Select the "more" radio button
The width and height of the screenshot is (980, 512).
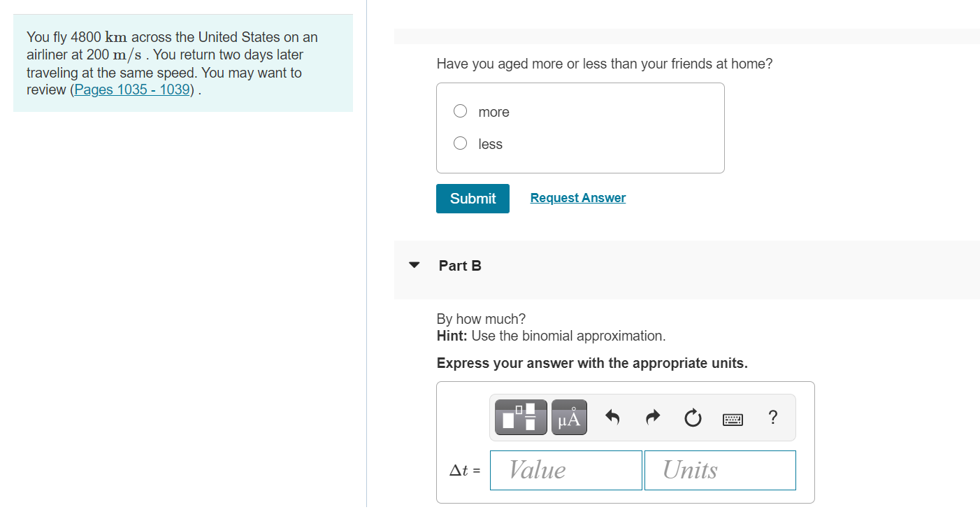tap(460, 111)
